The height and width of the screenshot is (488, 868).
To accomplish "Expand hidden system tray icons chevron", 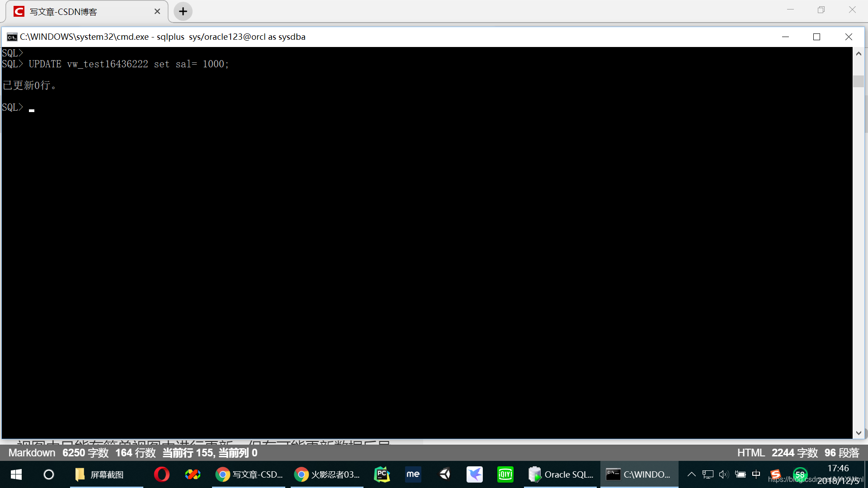I will 691,474.
